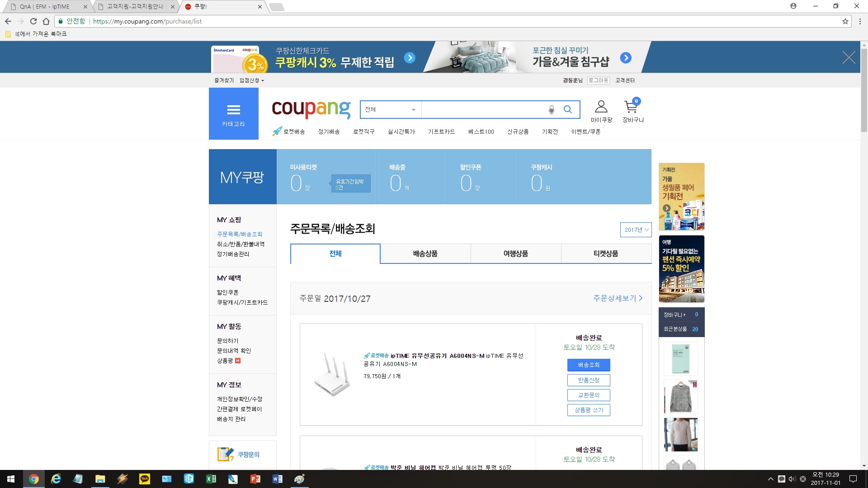Open 쿠팡문의 at sidebar bottom

tap(242, 455)
